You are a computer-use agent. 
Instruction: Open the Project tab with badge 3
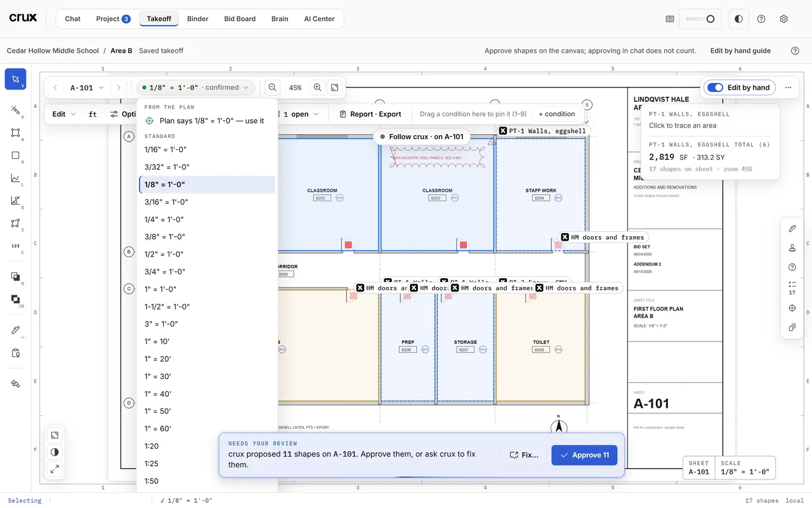pyautogui.click(x=113, y=19)
